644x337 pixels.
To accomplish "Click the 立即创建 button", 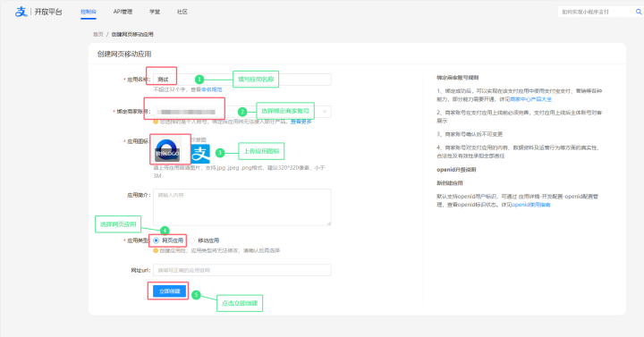I will tap(170, 291).
